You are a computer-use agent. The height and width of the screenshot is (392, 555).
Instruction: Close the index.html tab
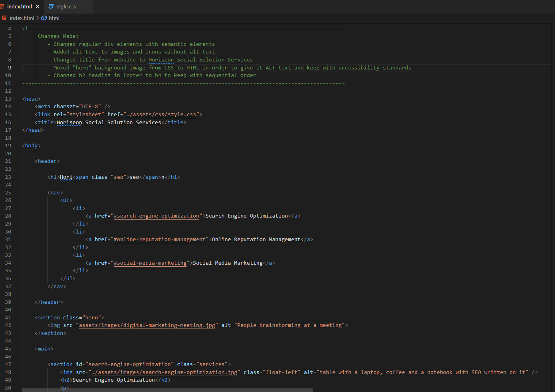tap(38, 6)
